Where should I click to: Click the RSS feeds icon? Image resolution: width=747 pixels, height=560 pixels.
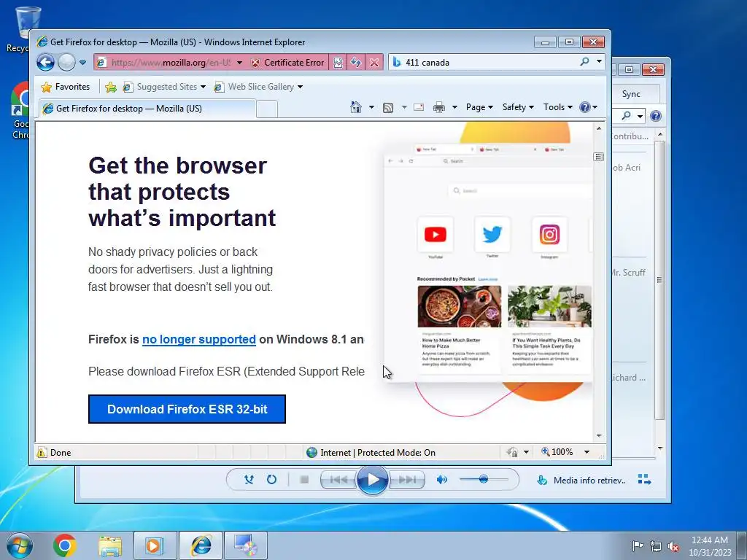(x=388, y=108)
